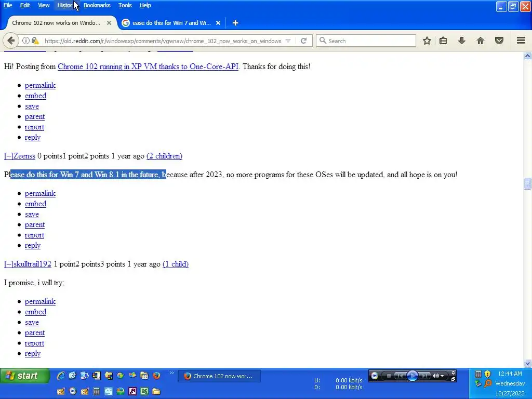Click the scrollbar up arrow
The height and width of the screenshot is (399, 532).
pos(527,56)
